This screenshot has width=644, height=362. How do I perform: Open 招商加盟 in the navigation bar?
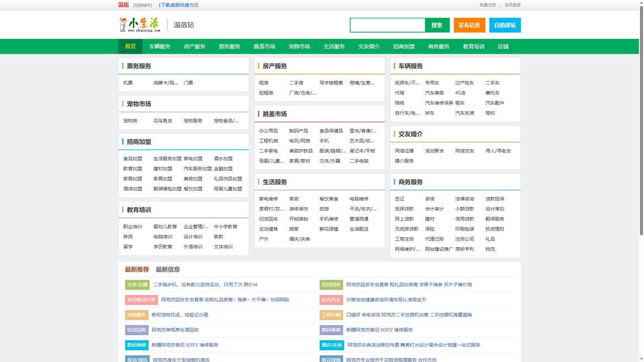pyautogui.click(x=404, y=46)
